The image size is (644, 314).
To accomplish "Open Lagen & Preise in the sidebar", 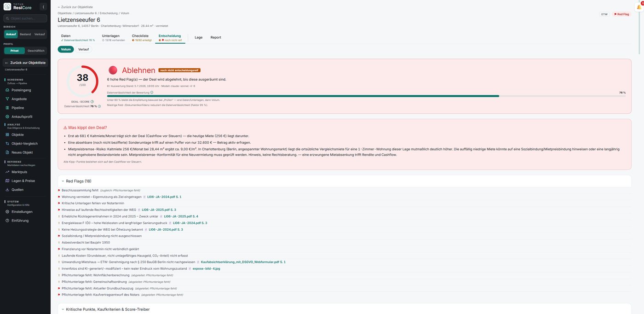I will (25, 180).
